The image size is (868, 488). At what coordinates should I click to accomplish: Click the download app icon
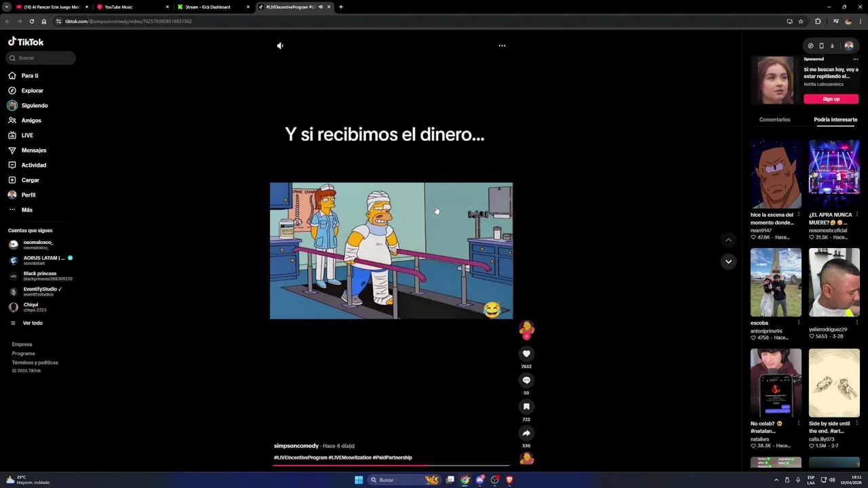point(832,46)
